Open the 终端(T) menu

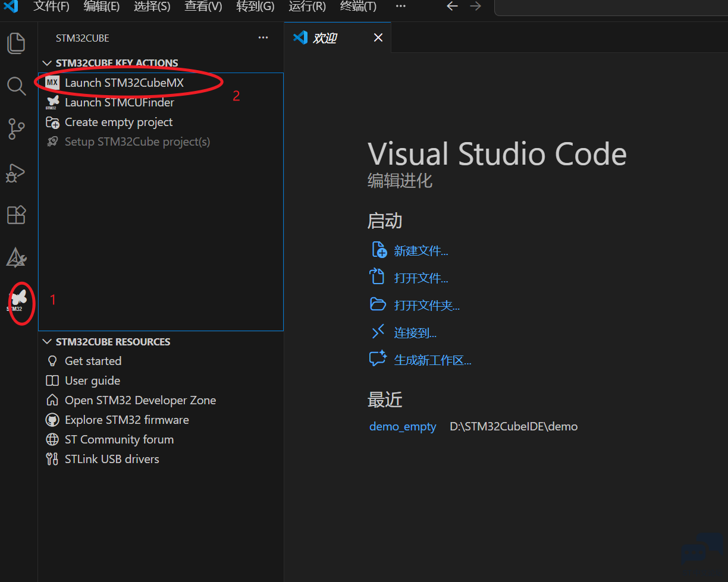point(358,7)
